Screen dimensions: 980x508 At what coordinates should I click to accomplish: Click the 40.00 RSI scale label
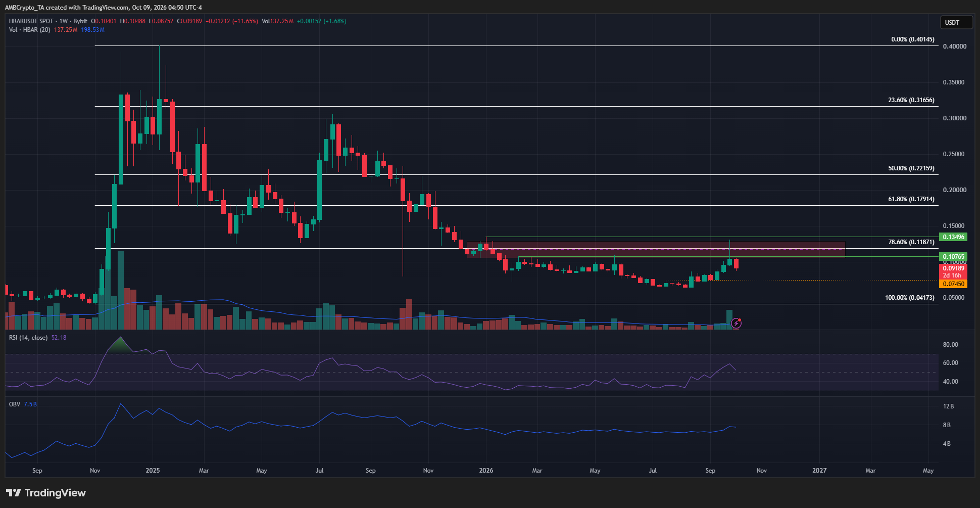[951, 382]
